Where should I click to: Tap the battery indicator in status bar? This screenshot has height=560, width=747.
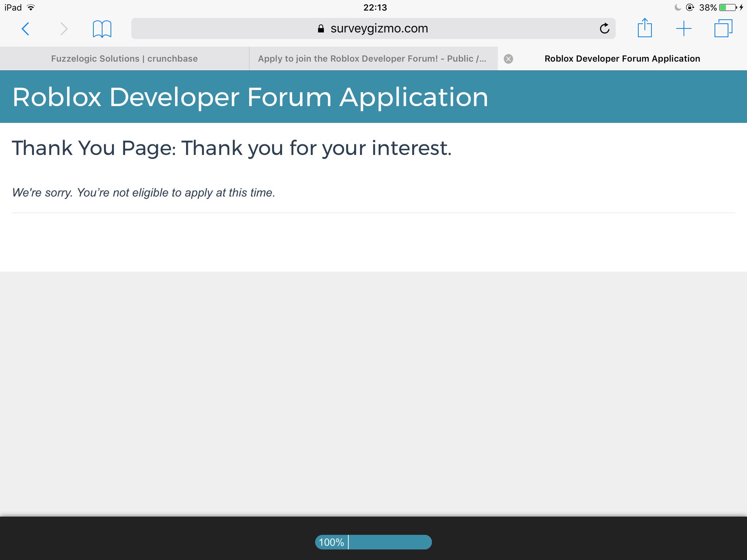click(x=728, y=7)
